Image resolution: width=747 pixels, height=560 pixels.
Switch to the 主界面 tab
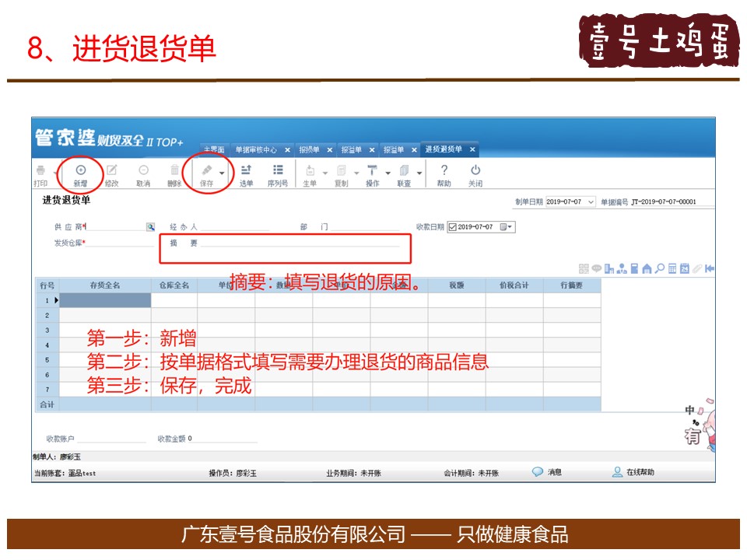pyautogui.click(x=214, y=150)
